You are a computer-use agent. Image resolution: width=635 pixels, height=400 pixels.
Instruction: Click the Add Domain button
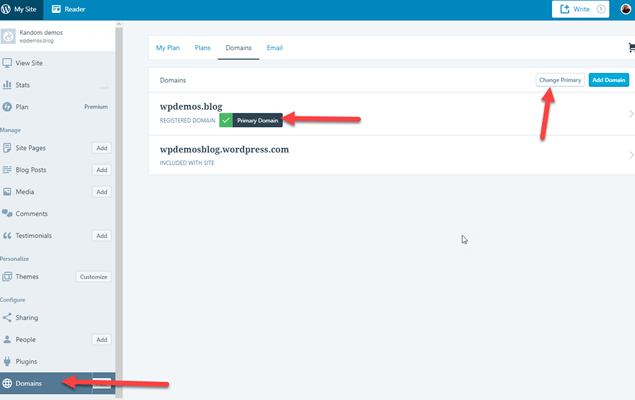coord(609,80)
